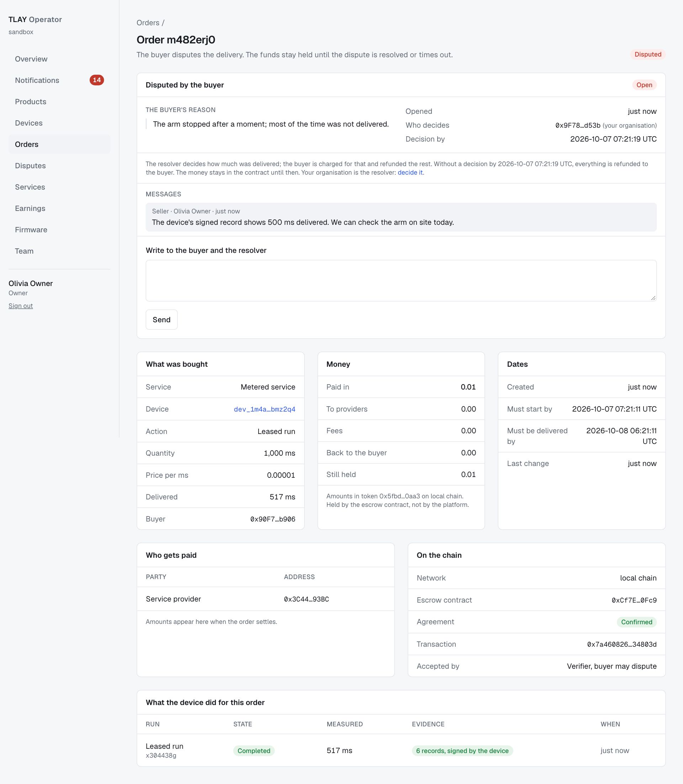683x784 pixels.
Task: Click the Decision by date 2026-10-07 07:21:19 UTC
Action: tap(613, 139)
